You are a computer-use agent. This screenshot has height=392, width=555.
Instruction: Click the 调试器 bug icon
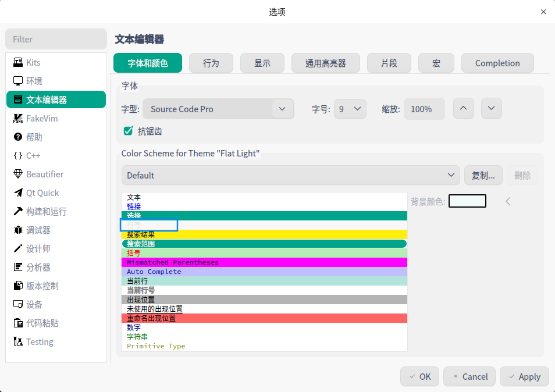tap(18, 230)
